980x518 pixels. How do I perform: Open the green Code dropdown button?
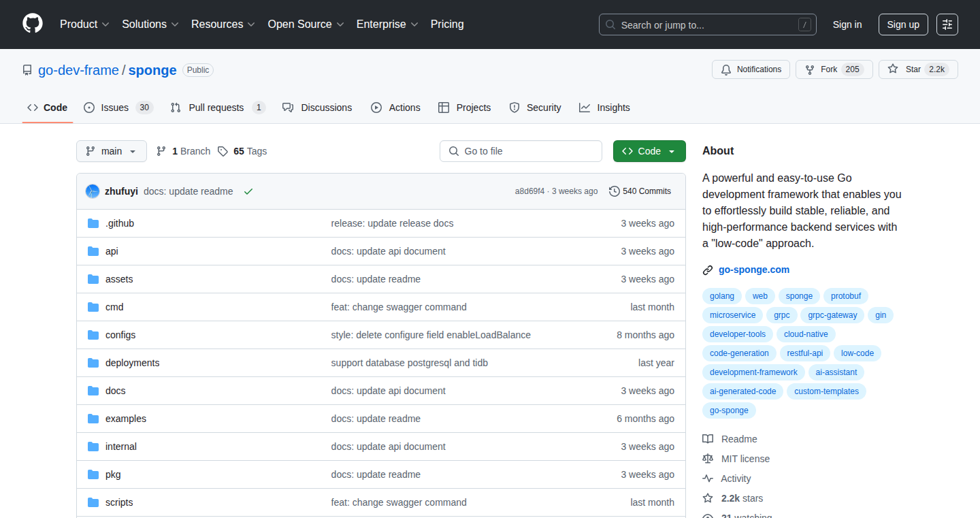tap(649, 151)
